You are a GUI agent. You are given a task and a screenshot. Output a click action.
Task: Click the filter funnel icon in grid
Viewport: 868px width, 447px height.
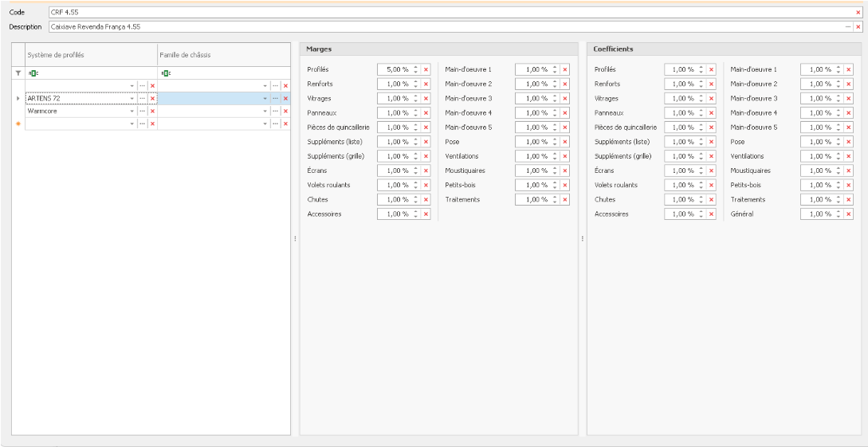click(18, 73)
